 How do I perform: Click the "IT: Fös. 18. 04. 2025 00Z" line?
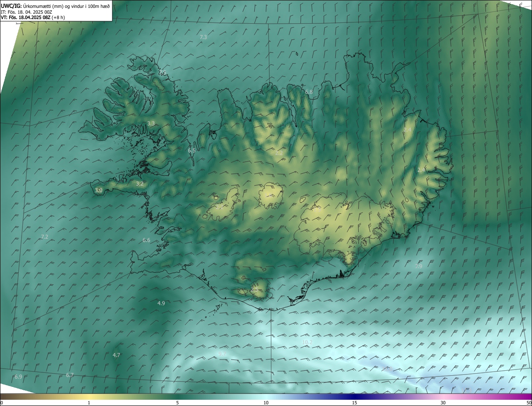pyautogui.click(x=27, y=12)
